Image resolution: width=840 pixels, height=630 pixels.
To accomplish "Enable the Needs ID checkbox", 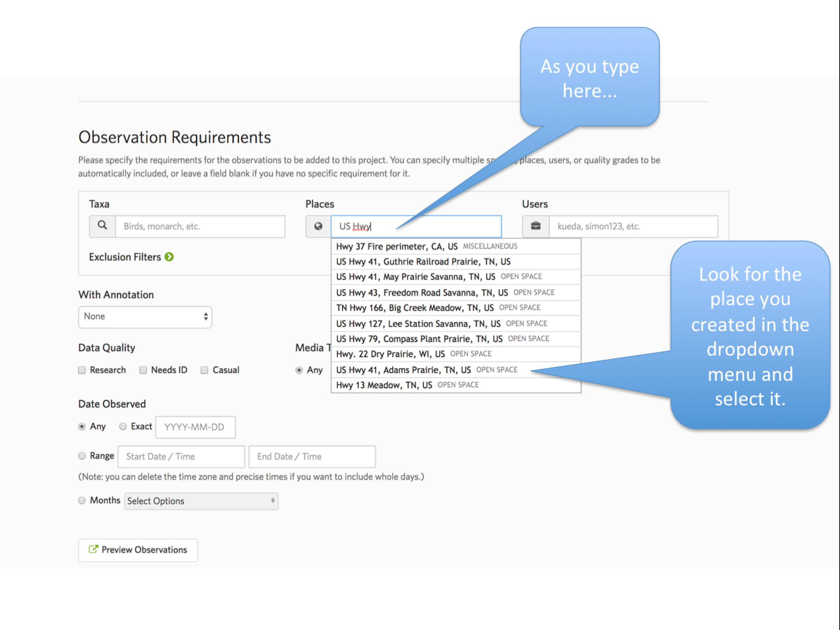I will click(x=143, y=370).
